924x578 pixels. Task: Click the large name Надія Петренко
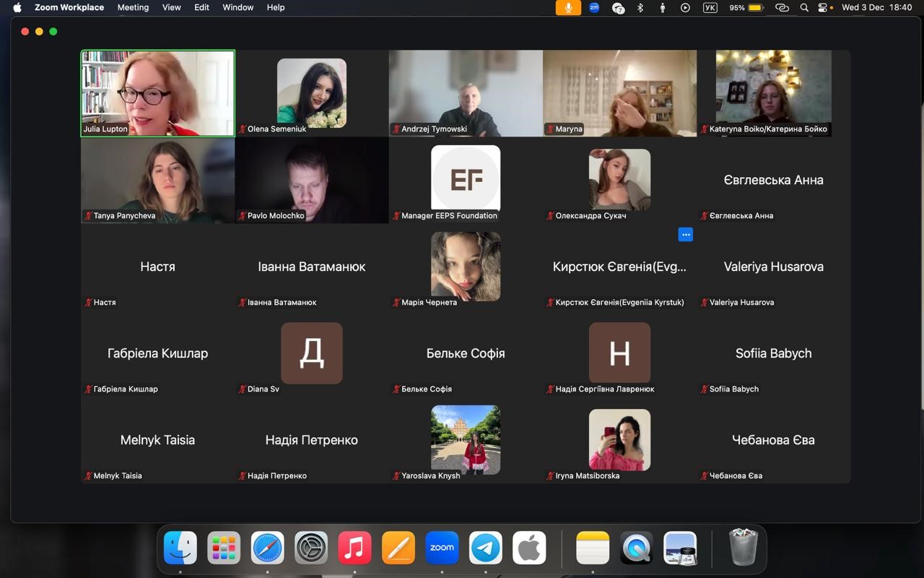coord(312,440)
